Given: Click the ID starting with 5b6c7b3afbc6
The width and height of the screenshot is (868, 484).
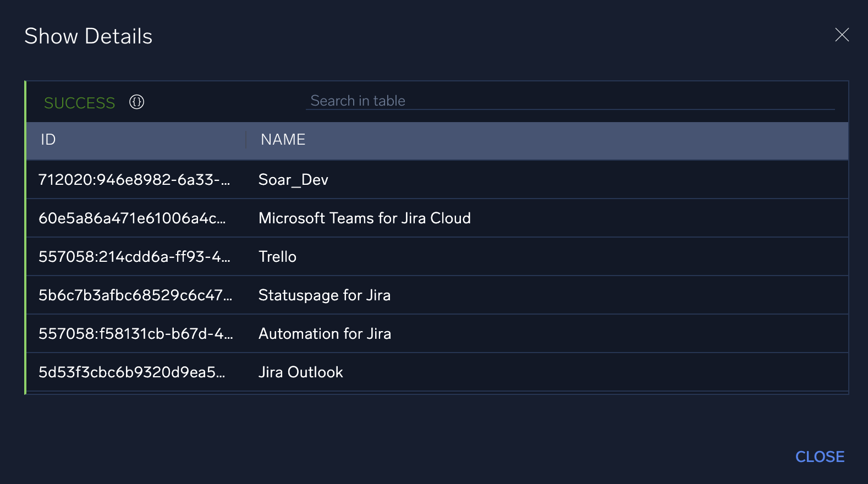Looking at the screenshot, I should click(x=135, y=295).
